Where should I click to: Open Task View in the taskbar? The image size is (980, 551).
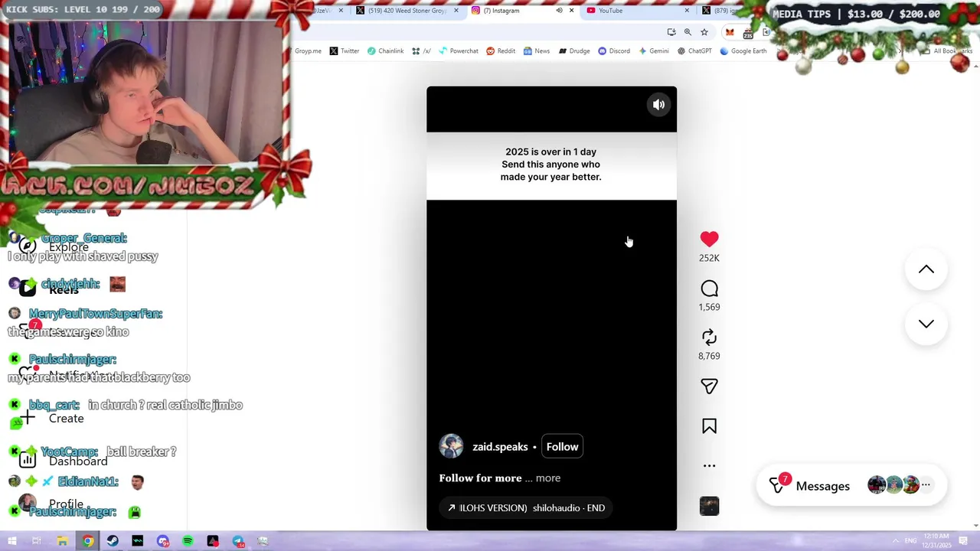click(x=36, y=541)
